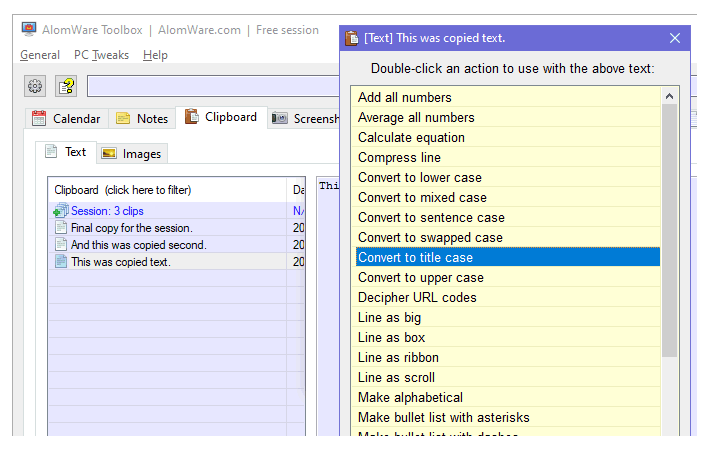Click the Session clips stack icon
This screenshot has width=710, height=450.
pyautogui.click(x=60, y=211)
